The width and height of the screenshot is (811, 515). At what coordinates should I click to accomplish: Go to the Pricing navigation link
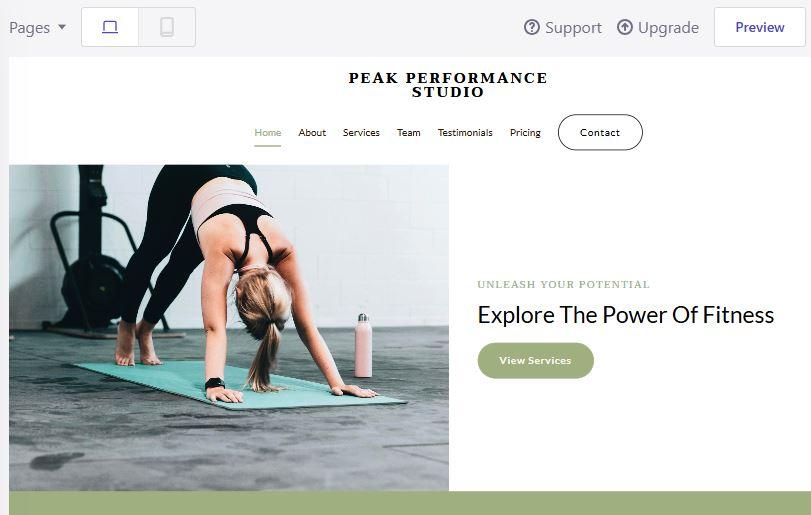pos(525,132)
